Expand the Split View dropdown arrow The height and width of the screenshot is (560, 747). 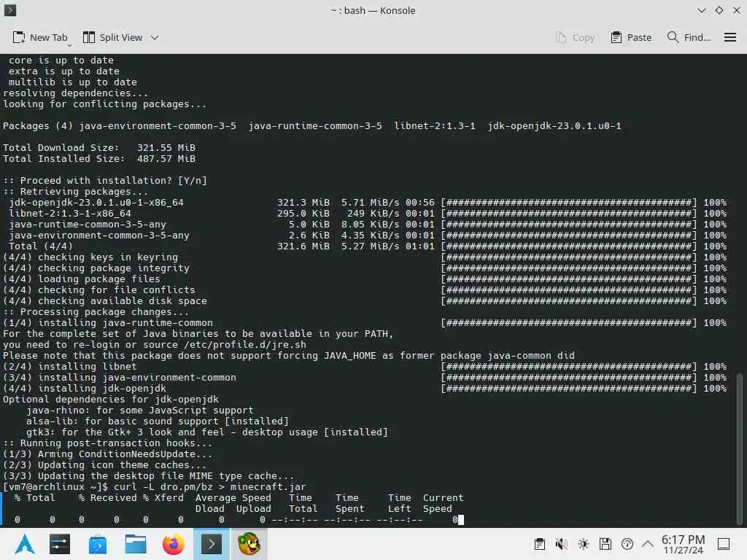(x=155, y=38)
